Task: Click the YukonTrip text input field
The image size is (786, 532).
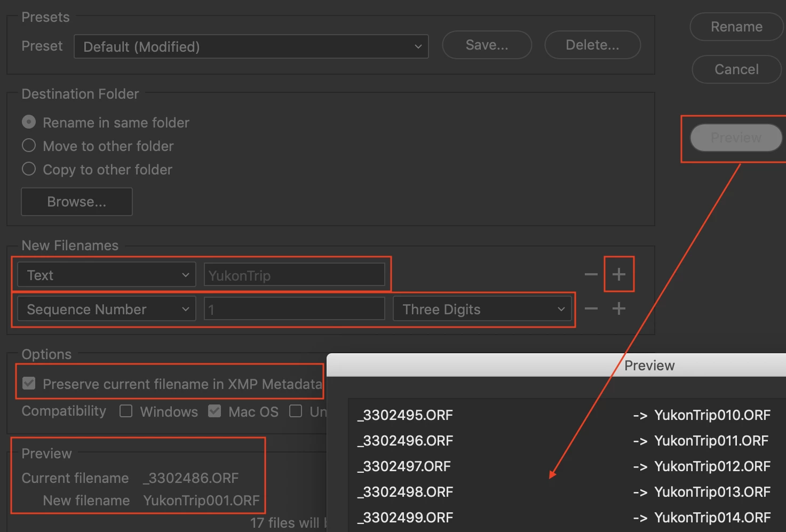Action: [x=294, y=275]
